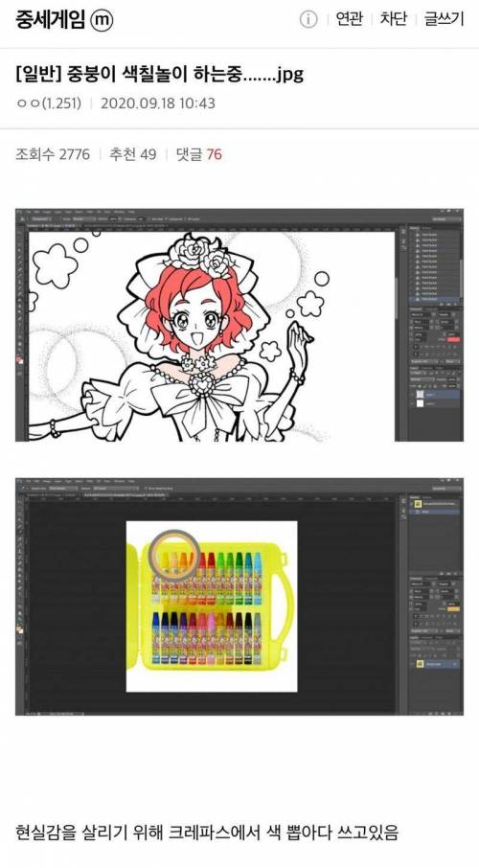Select highlighted Layer 1 in first screenshot

coord(435,394)
